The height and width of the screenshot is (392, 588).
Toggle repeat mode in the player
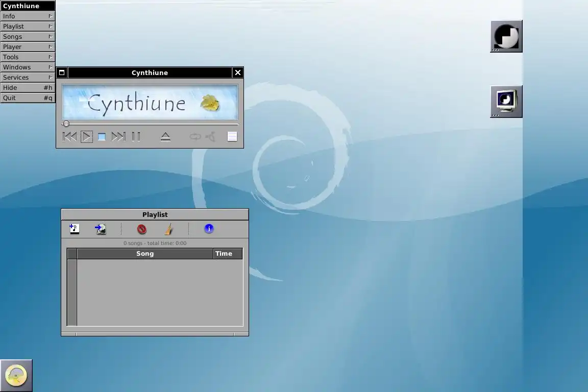pyautogui.click(x=195, y=137)
